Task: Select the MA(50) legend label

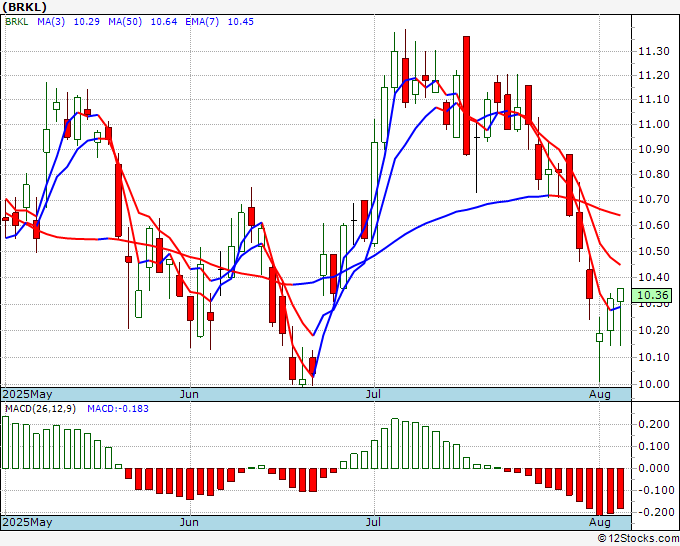Action: coord(125,22)
